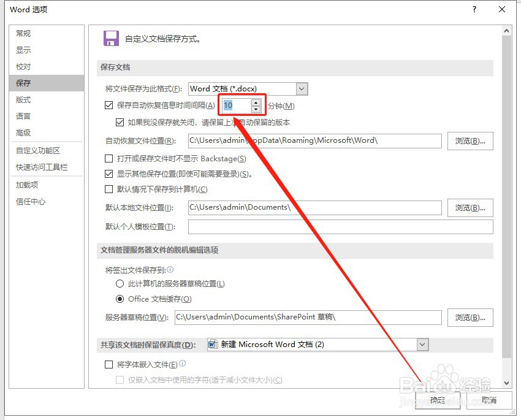This screenshot has height=420, width=521.
Task: Click the vertical scrollbar thumb
Action: (506, 197)
